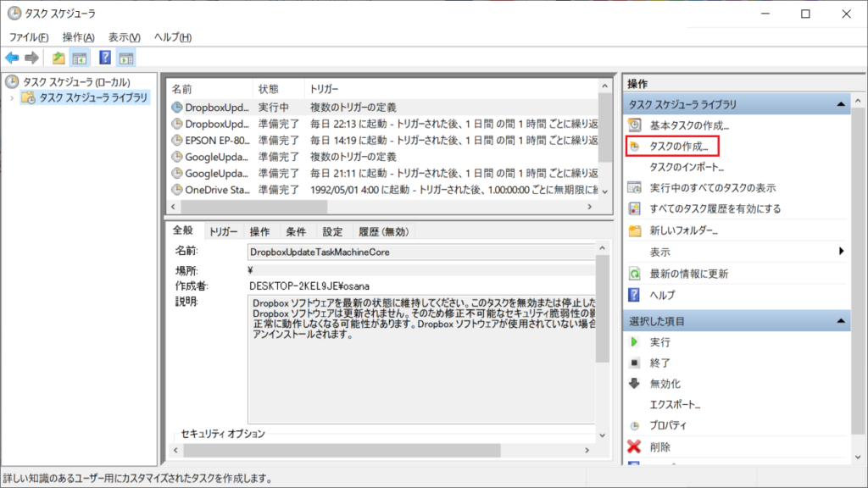The height and width of the screenshot is (488, 868).
Task: Click actions pane scroll down arrow
Action: [x=858, y=457]
